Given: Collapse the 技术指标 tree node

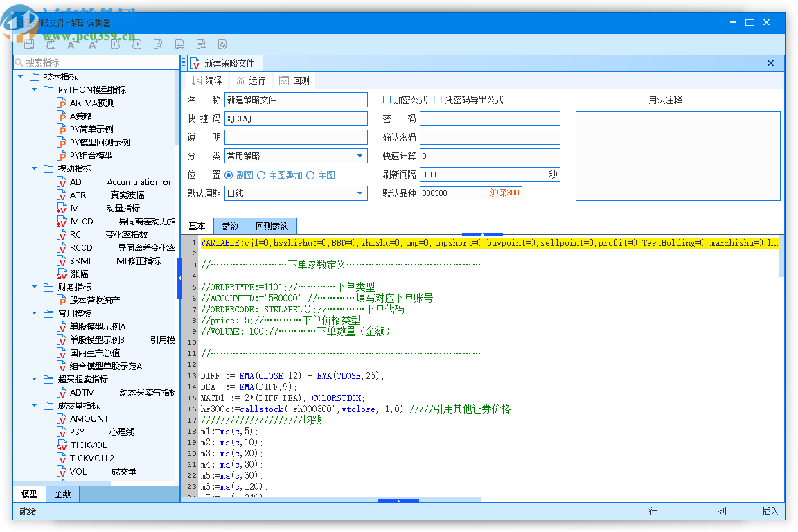Looking at the screenshot, I should point(21,76).
